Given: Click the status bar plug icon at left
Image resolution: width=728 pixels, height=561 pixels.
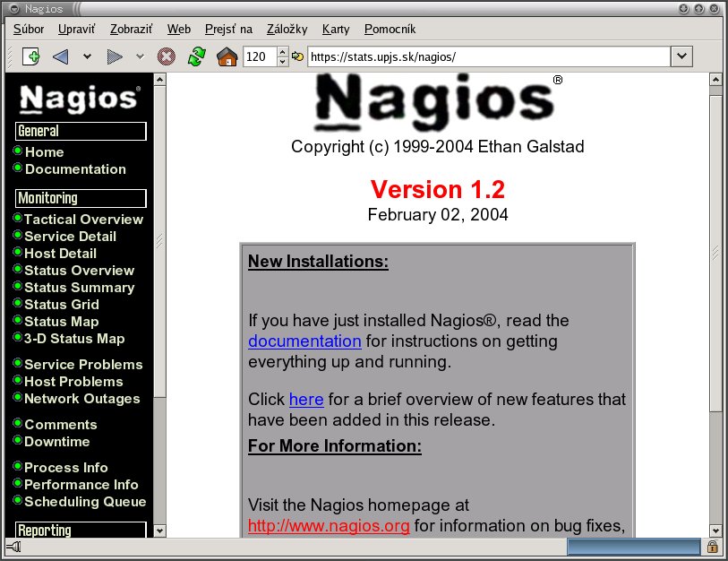Looking at the screenshot, I should (14, 547).
